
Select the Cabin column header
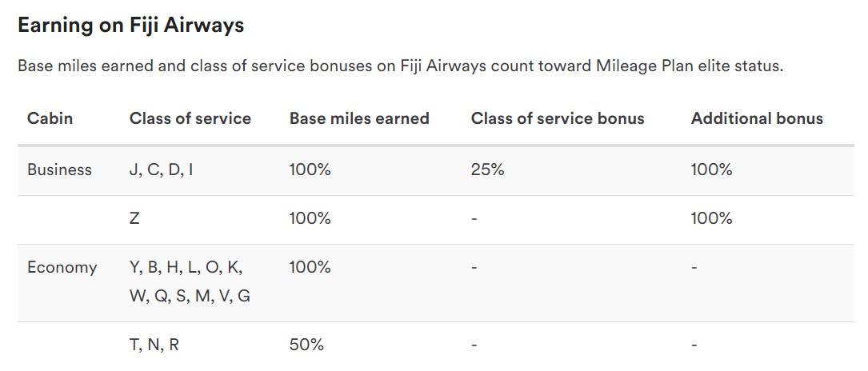point(50,118)
